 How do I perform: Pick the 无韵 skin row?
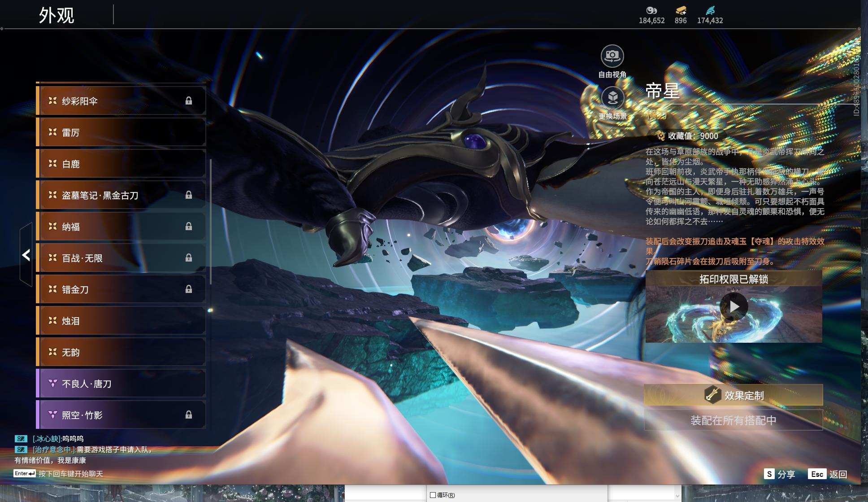pyautogui.click(x=121, y=352)
